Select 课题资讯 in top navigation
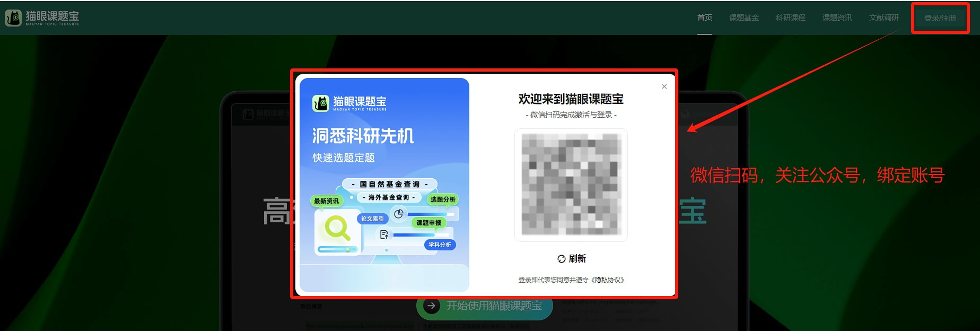 (837, 18)
